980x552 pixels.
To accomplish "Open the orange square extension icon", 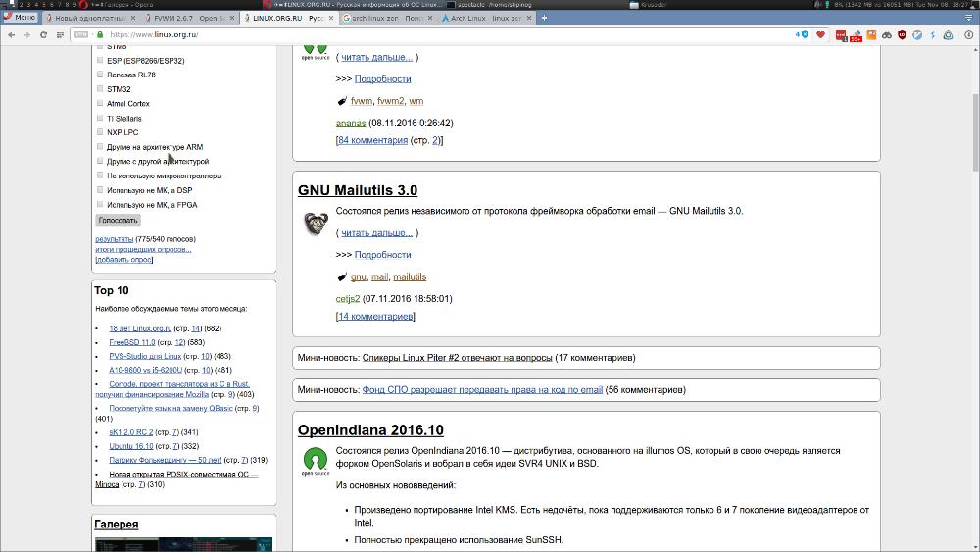I will point(871,35).
